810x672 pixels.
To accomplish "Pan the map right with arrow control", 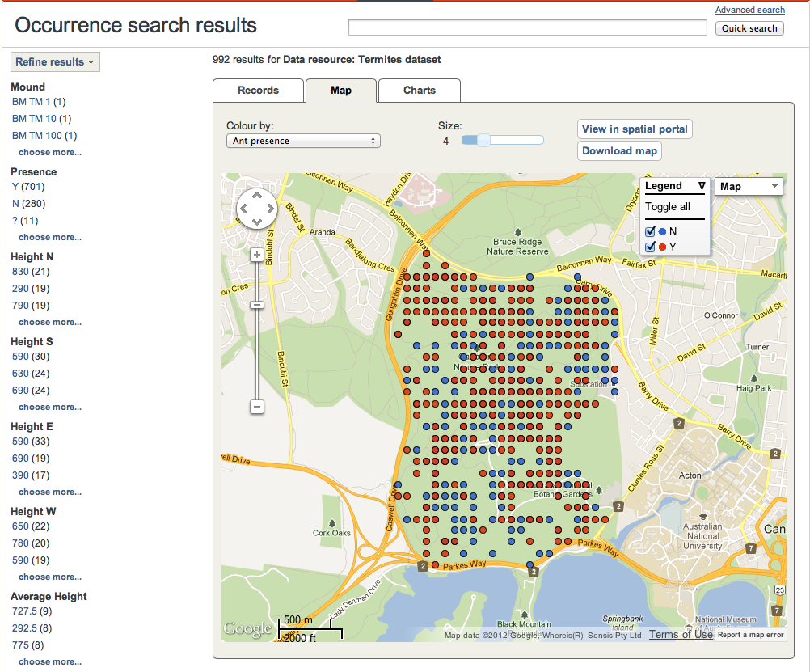I will pyautogui.click(x=270, y=209).
